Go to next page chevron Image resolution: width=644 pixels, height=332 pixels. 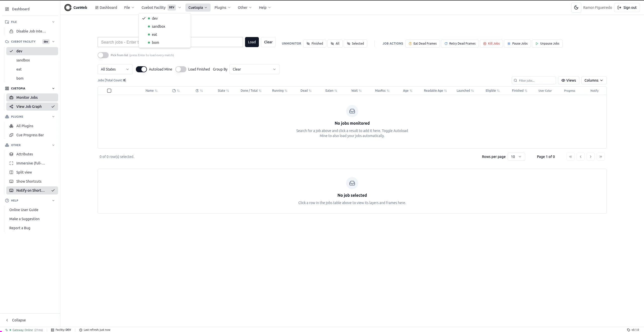coord(591,157)
